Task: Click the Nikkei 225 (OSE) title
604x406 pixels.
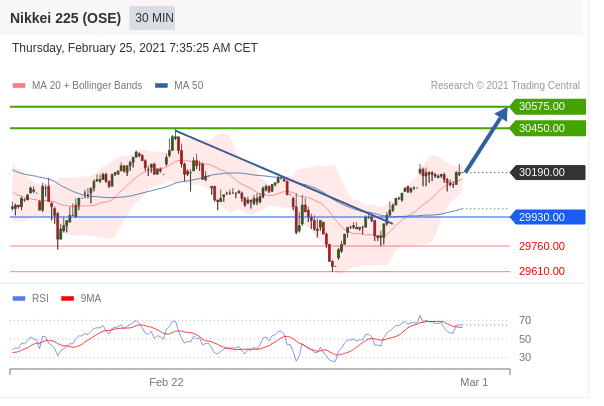Action: coord(65,18)
